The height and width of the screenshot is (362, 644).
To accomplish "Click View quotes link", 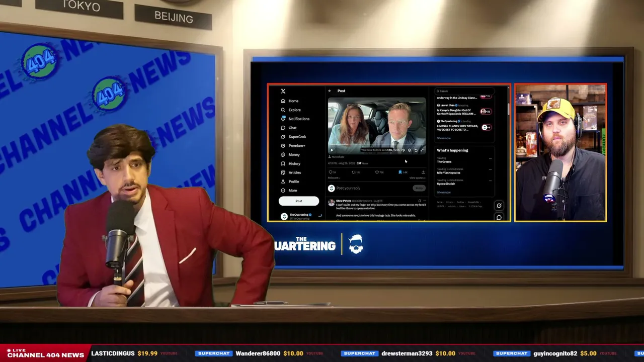I will pyautogui.click(x=417, y=178).
